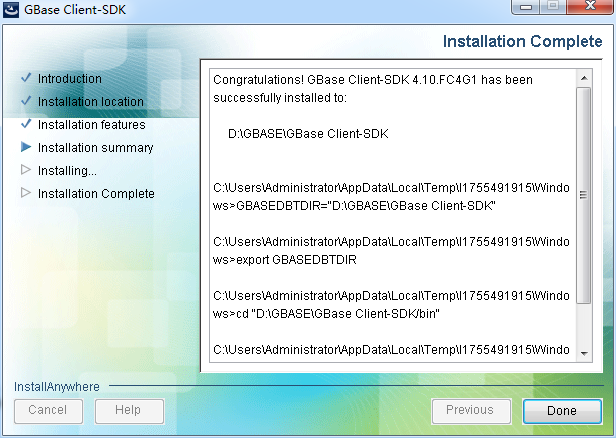Minimize the GBase Client-SDK installer window
Image resolution: width=616 pixels, height=438 pixels.
point(527,8)
